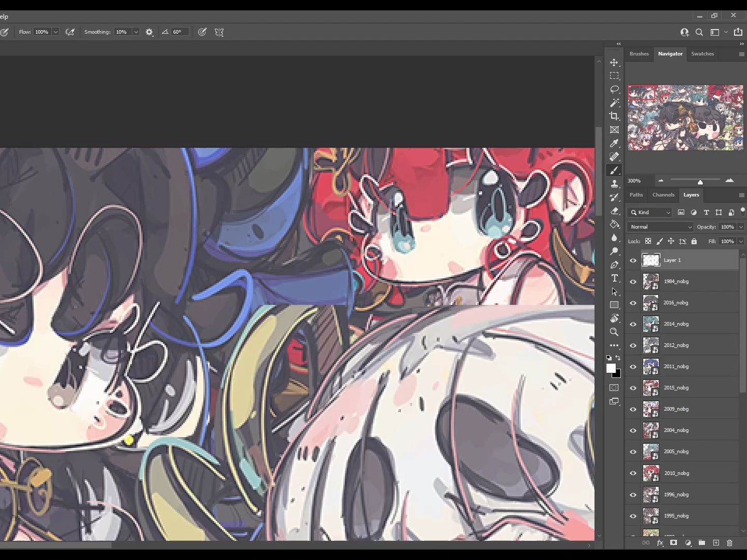Select the Rectangle shape tool
747x560 pixels.
tap(614, 305)
